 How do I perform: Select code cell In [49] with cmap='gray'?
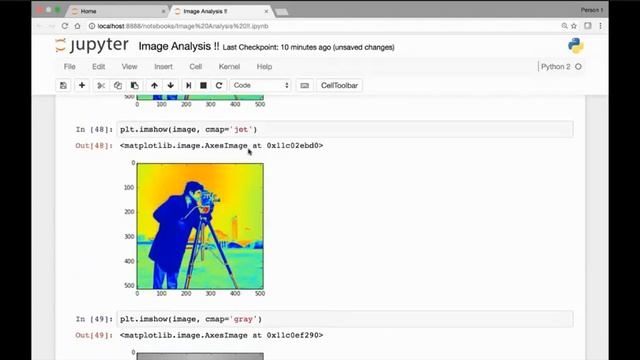pyautogui.click(x=345, y=319)
